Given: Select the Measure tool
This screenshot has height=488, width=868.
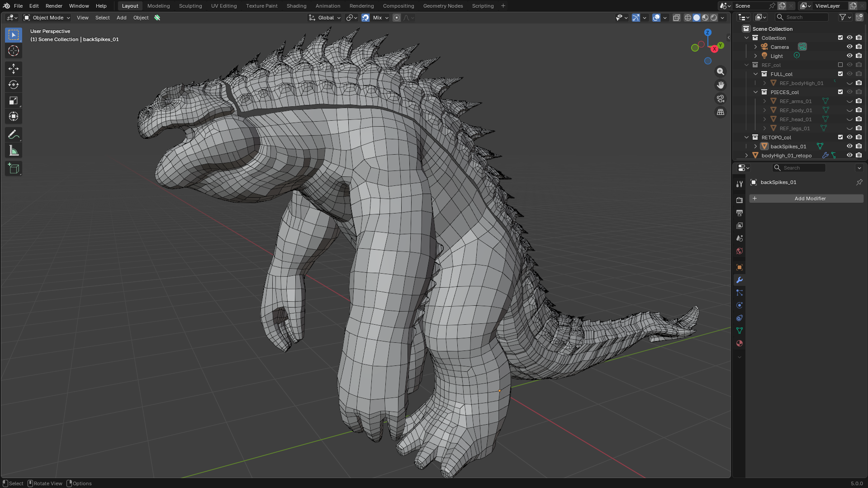Looking at the screenshot, I should (14, 151).
